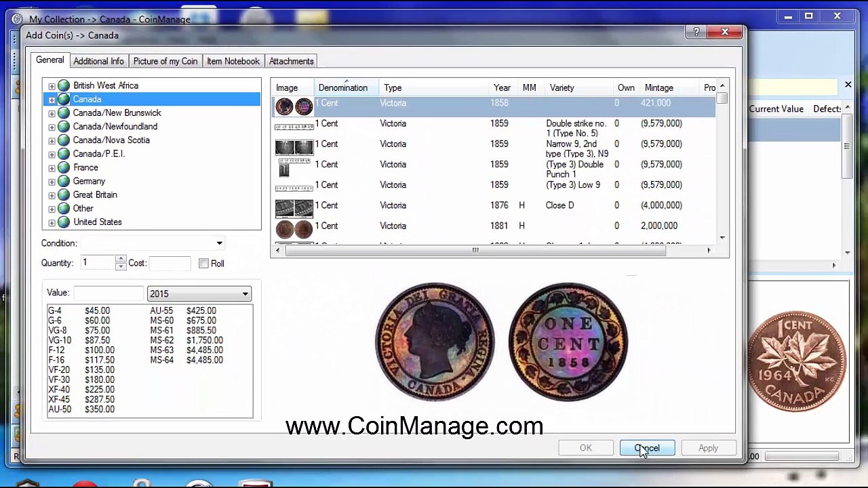The height and width of the screenshot is (488, 868).
Task: Click the globe icon beside United States
Action: click(x=64, y=222)
